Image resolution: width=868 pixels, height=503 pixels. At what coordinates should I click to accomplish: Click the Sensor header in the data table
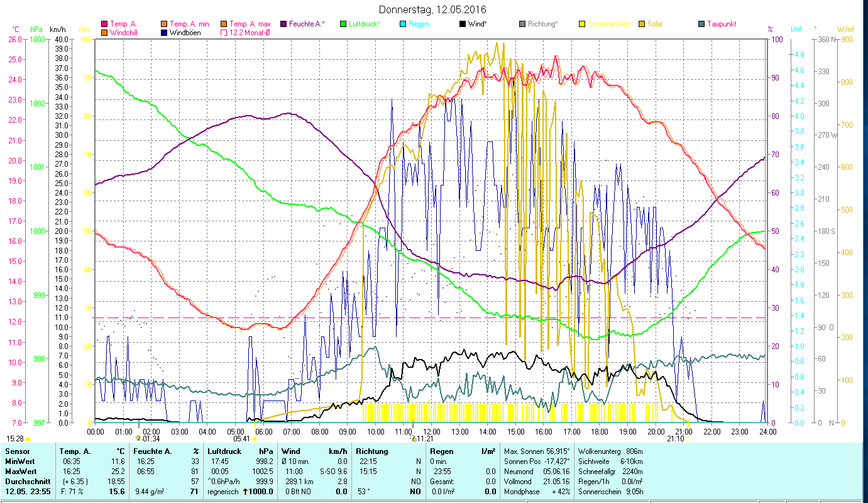(17, 451)
